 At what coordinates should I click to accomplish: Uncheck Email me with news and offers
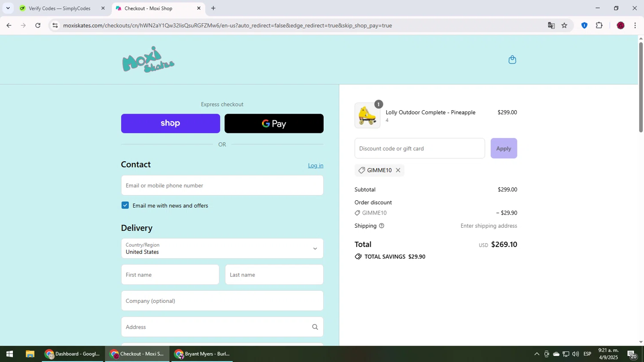tap(125, 205)
